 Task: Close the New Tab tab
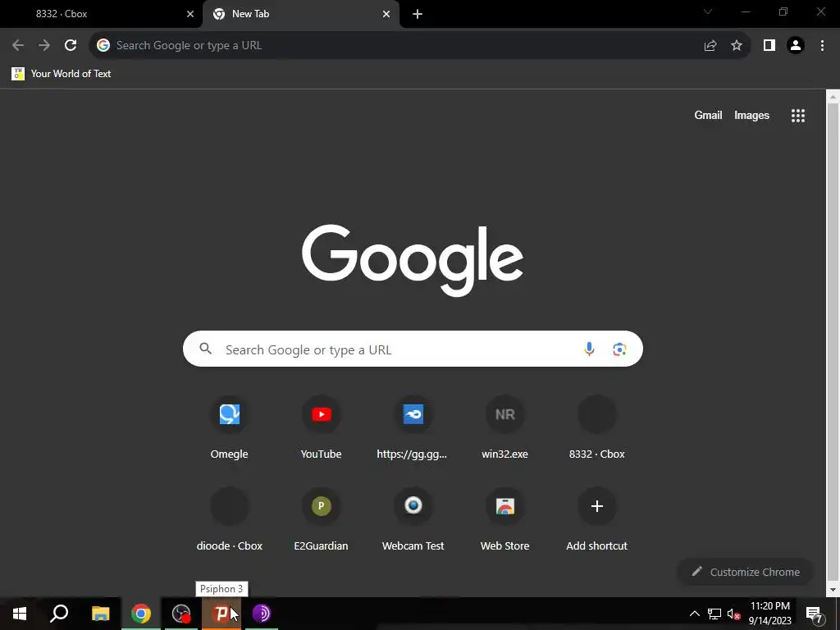386,14
